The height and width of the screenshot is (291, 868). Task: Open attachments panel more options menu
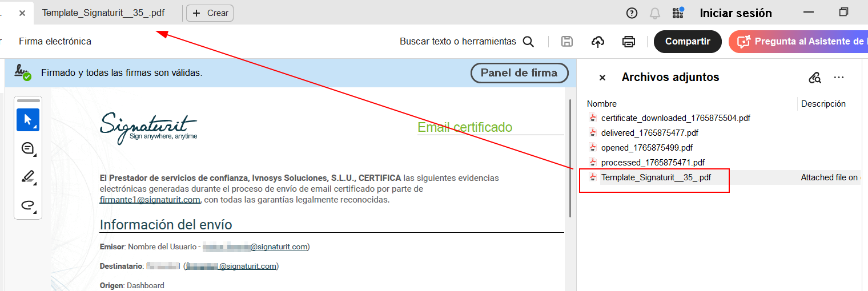pyautogui.click(x=838, y=78)
